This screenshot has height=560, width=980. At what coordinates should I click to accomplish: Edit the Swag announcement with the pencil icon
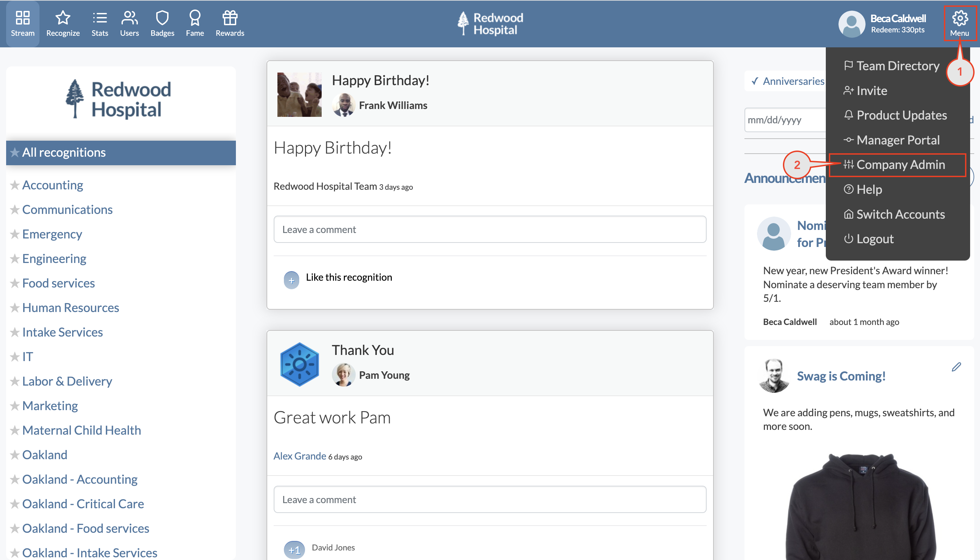(956, 367)
